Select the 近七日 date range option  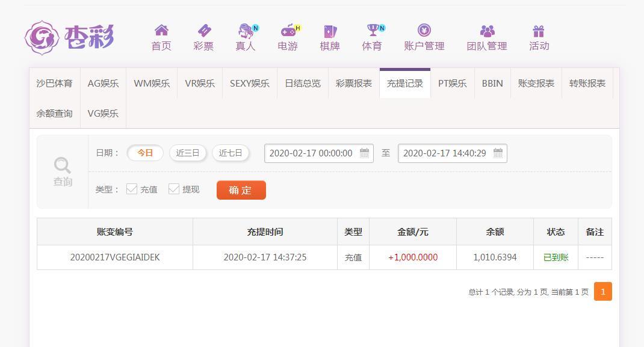pyautogui.click(x=231, y=153)
